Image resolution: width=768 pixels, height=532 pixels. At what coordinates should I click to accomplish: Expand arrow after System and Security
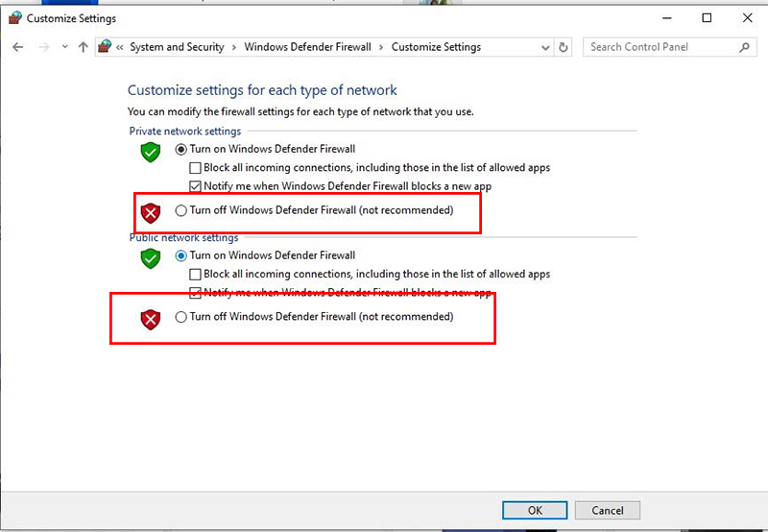click(x=234, y=47)
